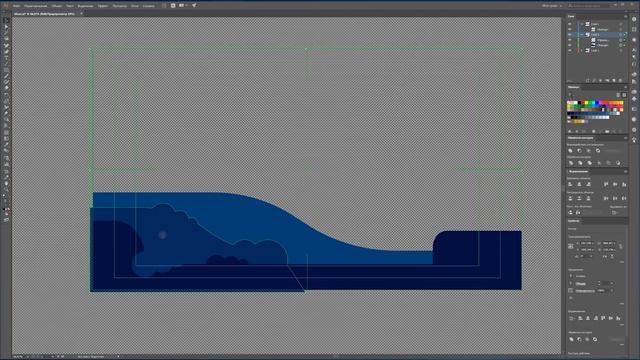Open Swatch Libraries menu icon in Swatches panel
Viewport: 640px width, 360px height.
pyautogui.click(x=569, y=131)
